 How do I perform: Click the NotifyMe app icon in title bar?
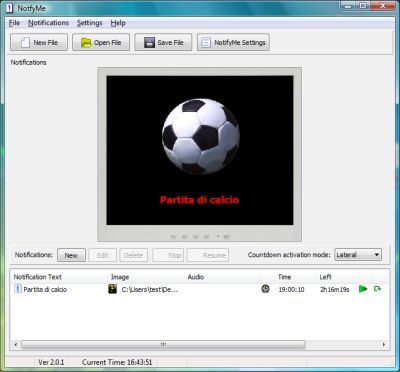9,8
